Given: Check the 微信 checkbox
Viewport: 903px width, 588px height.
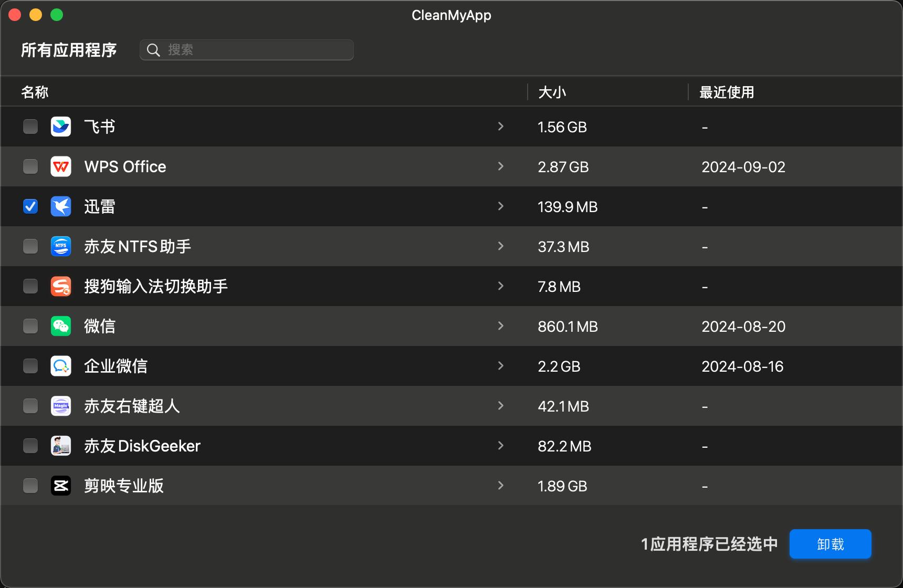Looking at the screenshot, I should 30,326.
